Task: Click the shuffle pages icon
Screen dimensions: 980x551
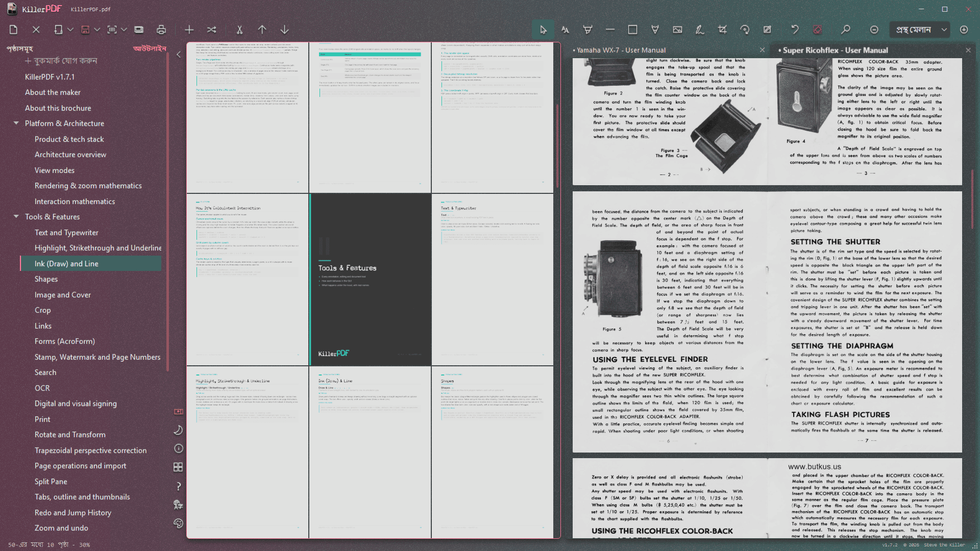Action: pos(212,30)
